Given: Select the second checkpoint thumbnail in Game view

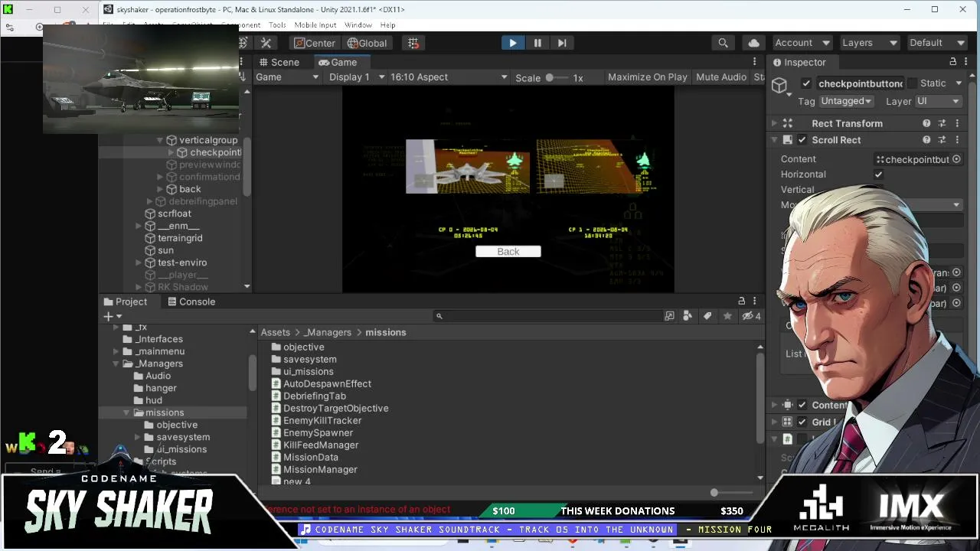Looking at the screenshot, I should pyautogui.click(x=596, y=167).
